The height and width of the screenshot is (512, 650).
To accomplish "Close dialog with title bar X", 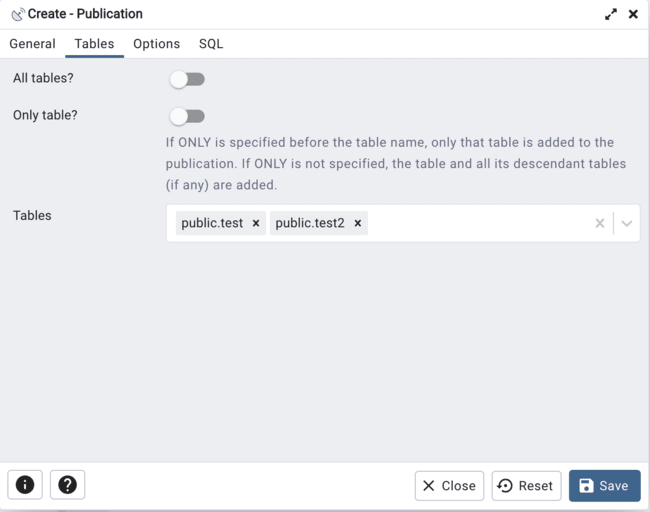I will point(633,14).
